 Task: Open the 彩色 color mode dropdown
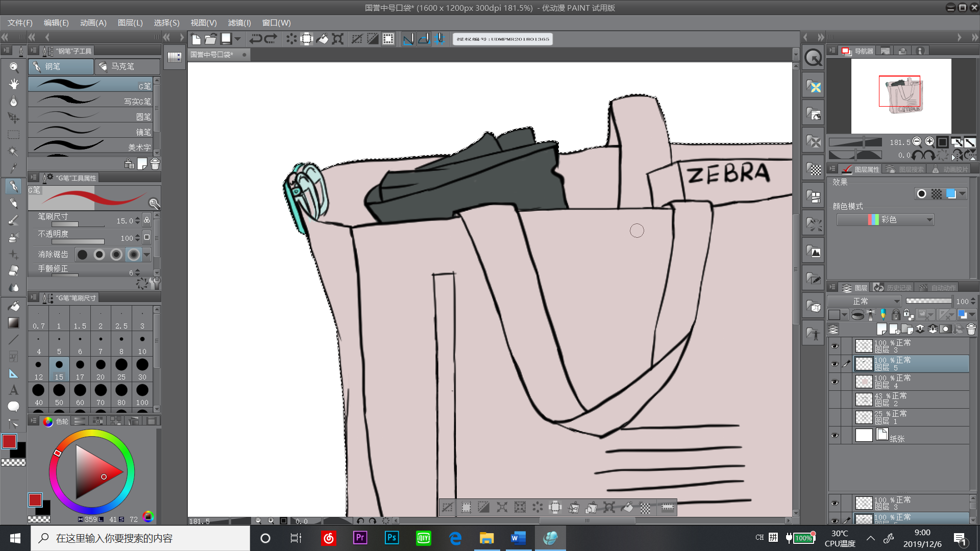point(885,220)
